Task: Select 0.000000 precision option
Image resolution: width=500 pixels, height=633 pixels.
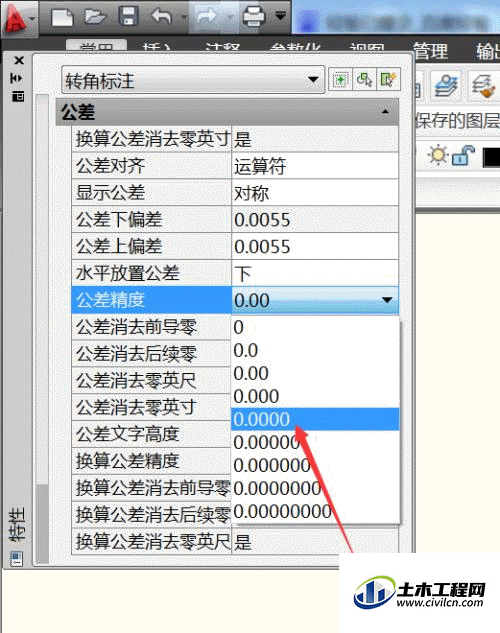Action: (x=315, y=465)
